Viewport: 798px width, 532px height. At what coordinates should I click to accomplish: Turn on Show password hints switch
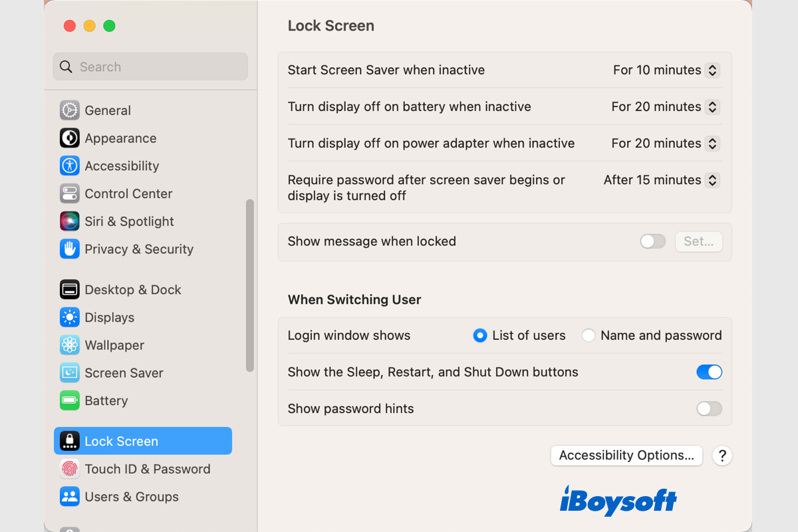(x=709, y=409)
